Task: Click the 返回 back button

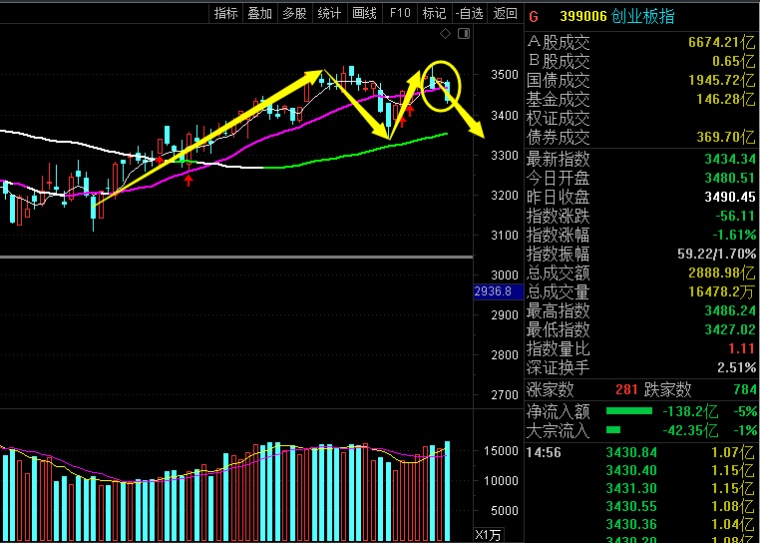Action: click(505, 13)
